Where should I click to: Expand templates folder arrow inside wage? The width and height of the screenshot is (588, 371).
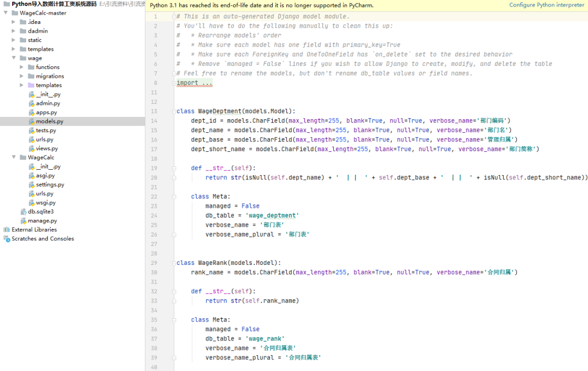click(x=22, y=85)
